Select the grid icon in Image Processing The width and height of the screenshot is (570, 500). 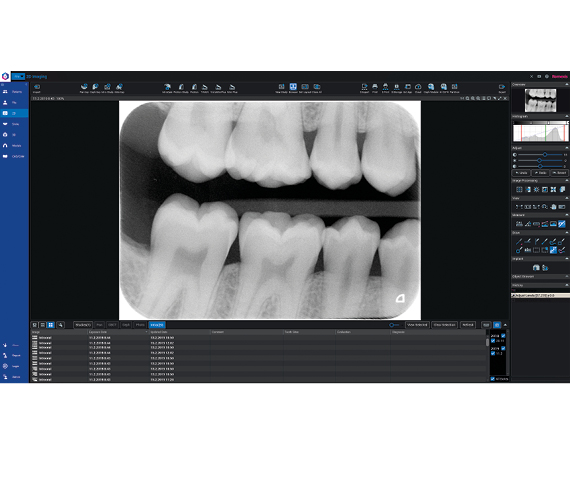pos(519,189)
